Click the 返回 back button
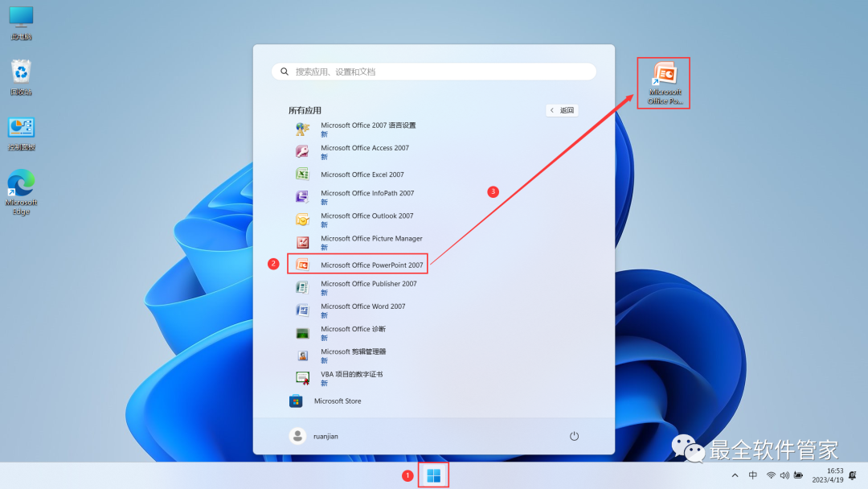Viewport: 868px width, 489px height. pos(562,110)
